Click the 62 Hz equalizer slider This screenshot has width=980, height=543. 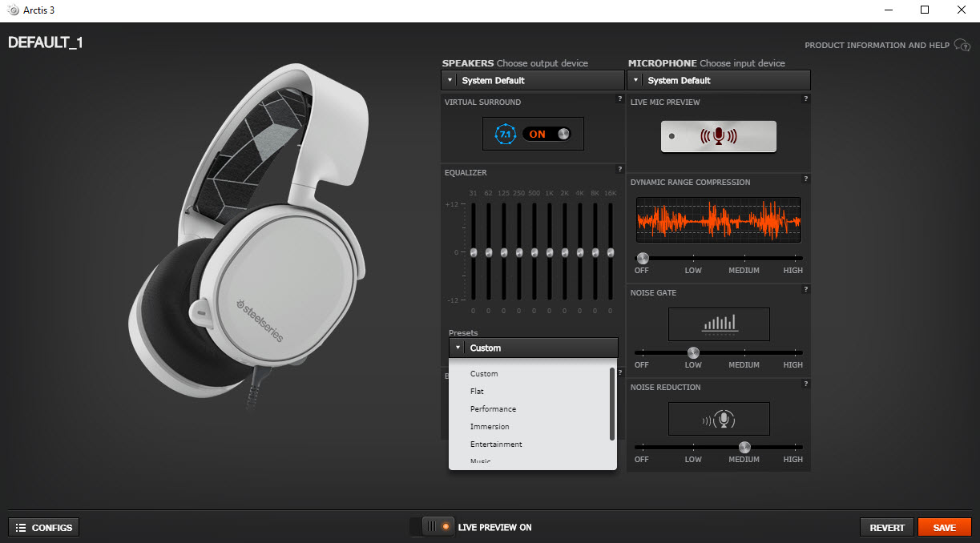(488, 252)
